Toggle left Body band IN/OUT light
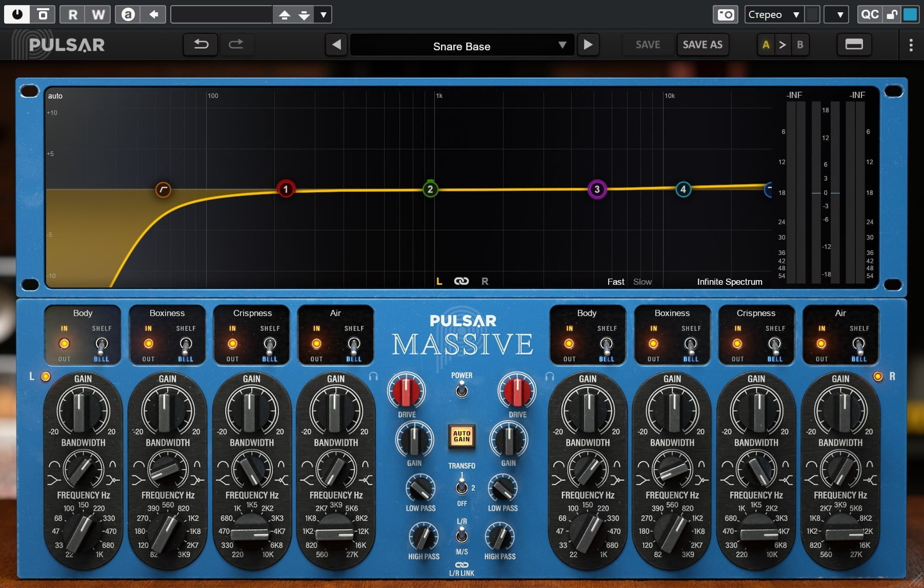This screenshot has width=924, height=588. pyautogui.click(x=64, y=343)
